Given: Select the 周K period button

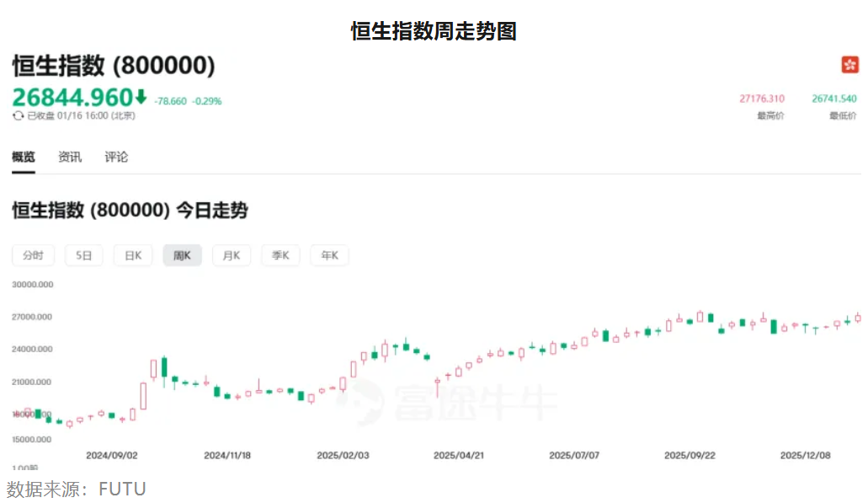Looking at the screenshot, I should click(182, 255).
